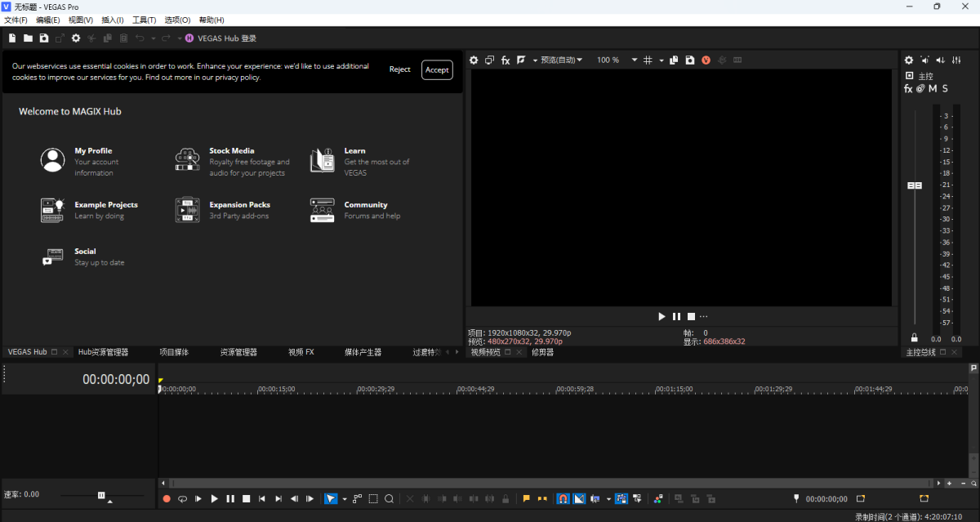Create a new project with the blank page icon
This screenshot has height=522, width=980.
point(12,38)
